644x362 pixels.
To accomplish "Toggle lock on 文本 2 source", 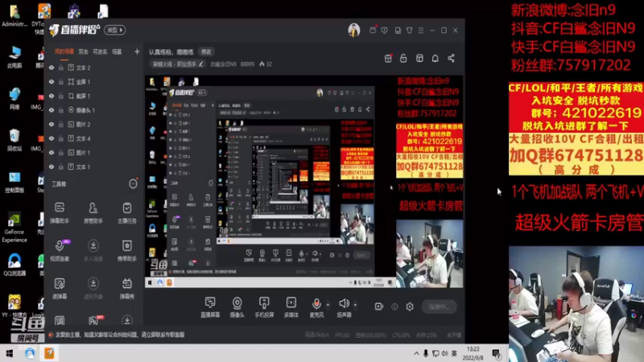I will tap(61, 68).
